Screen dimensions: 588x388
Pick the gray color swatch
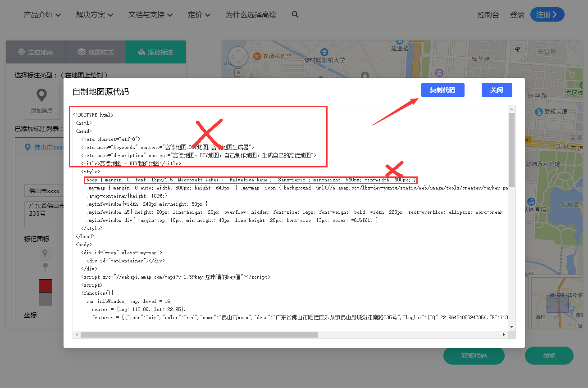point(46,299)
